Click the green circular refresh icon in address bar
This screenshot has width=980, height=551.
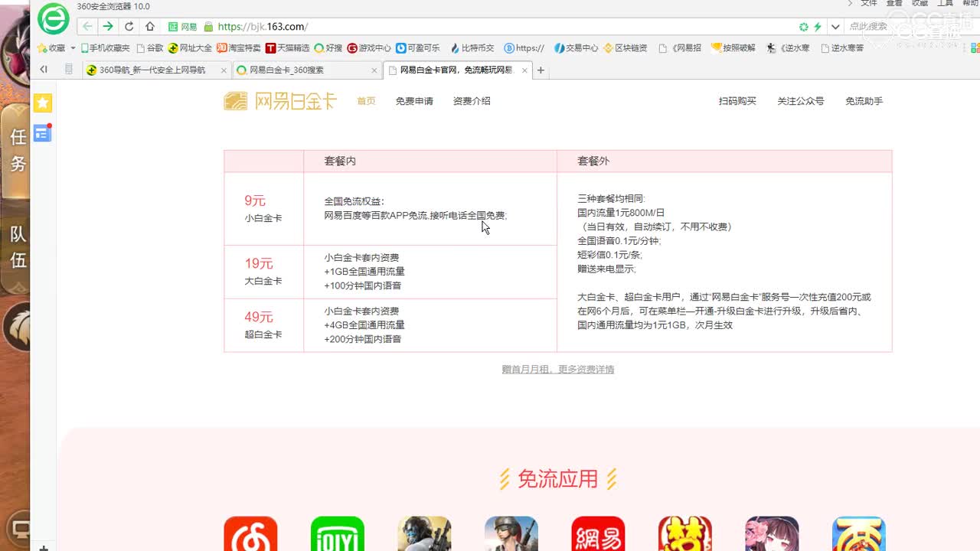pos(803,27)
